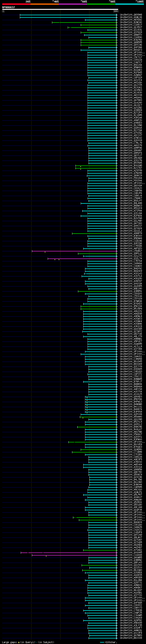Screen dimensions: 146x644
Task: Select the query name BP086637
Action: [8, 7]
